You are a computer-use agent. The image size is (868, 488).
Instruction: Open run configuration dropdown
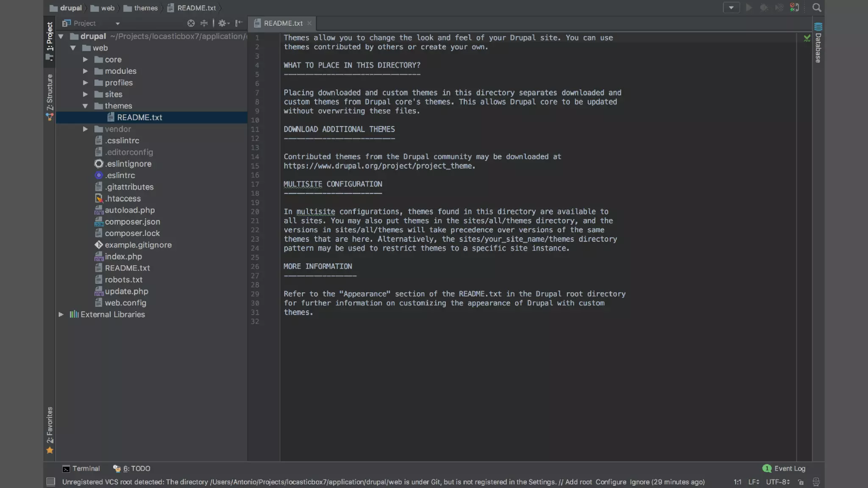731,8
